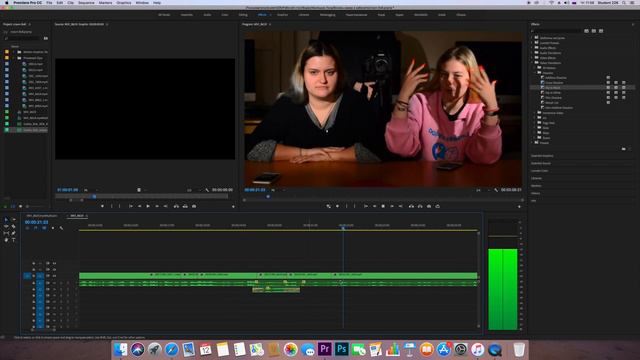Open the Essential Sound panel

click(x=541, y=163)
